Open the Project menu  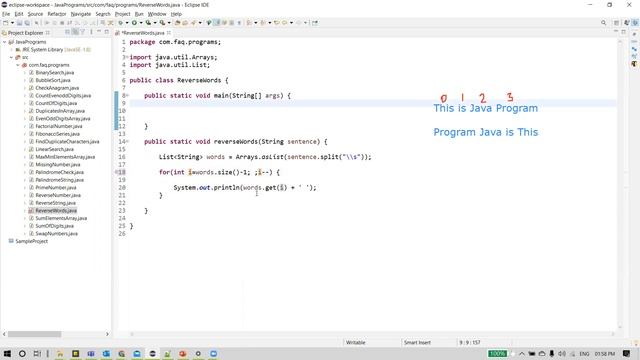point(122,14)
